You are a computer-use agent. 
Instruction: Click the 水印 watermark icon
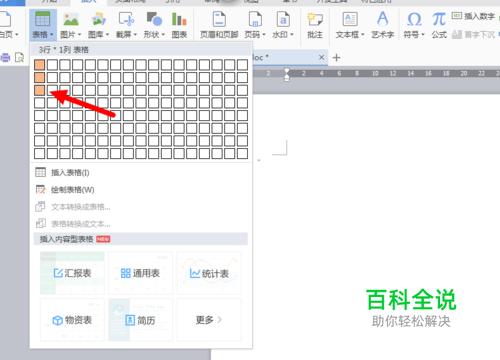[283, 19]
